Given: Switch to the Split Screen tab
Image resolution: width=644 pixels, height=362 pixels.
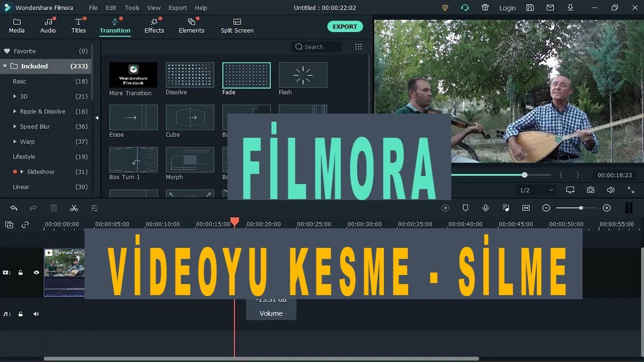Looking at the screenshot, I should click(237, 26).
